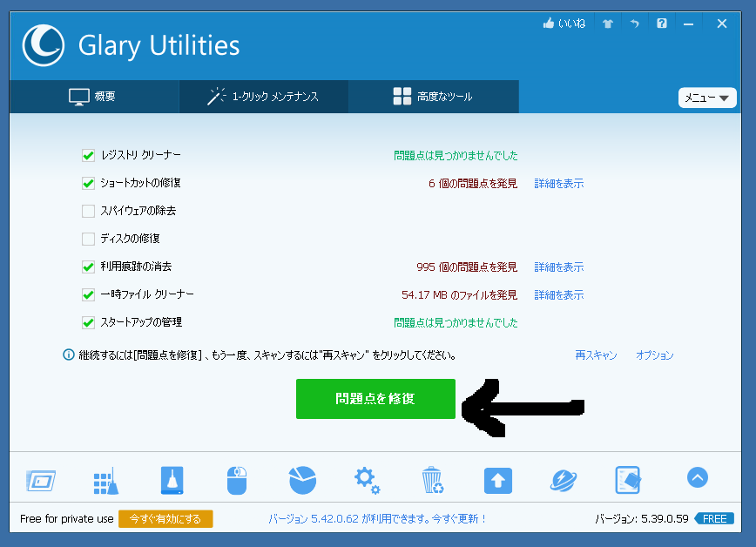The image size is (756, 547).
Task: Click the info icon beside 継続するには message
Action: tap(69, 355)
